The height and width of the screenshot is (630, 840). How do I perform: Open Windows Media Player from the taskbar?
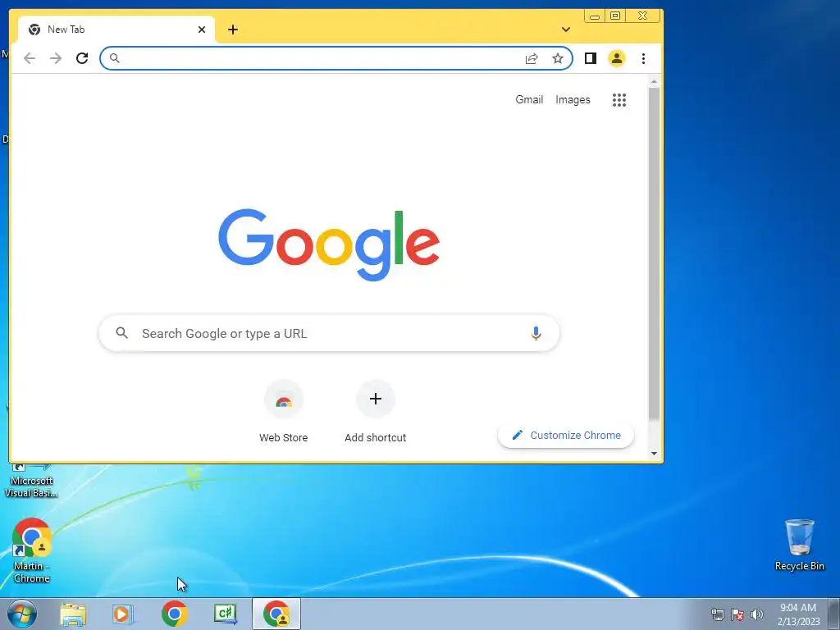tap(123, 614)
